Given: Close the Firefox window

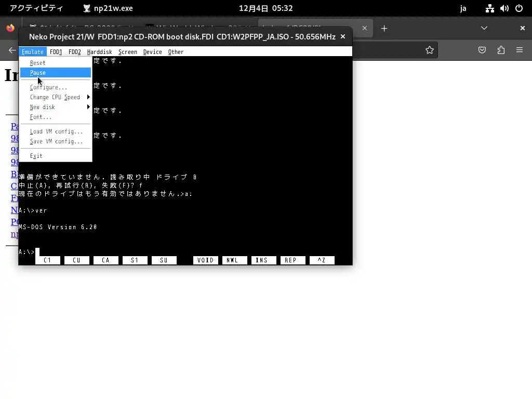Looking at the screenshot, I should [523, 28].
